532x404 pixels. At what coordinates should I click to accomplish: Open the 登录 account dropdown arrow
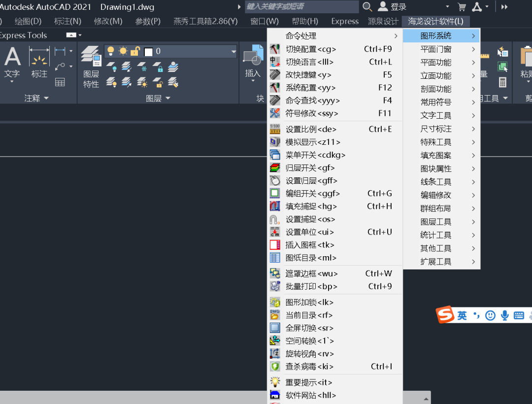coord(447,7)
